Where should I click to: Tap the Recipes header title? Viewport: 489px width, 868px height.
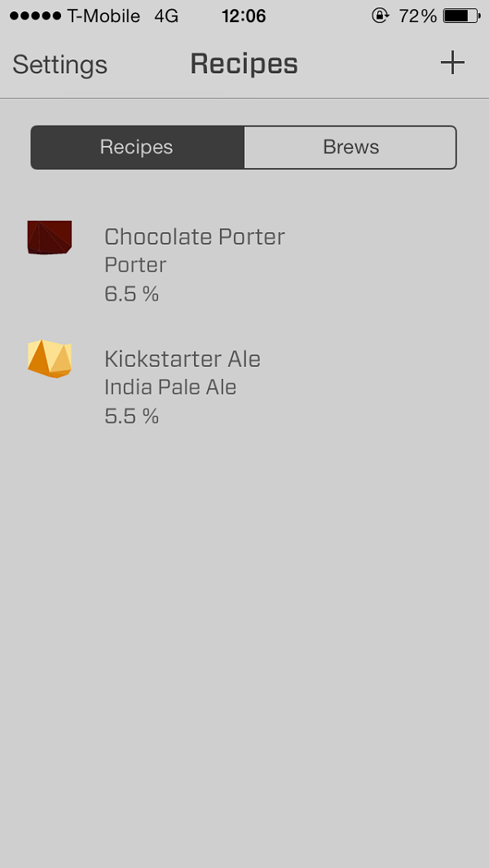[x=244, y=64]
